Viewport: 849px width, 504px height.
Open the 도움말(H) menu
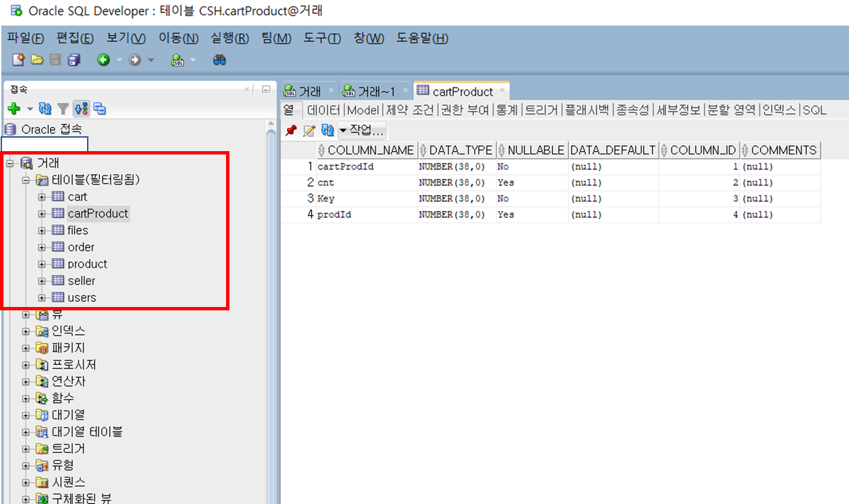(x=422, y=38)
